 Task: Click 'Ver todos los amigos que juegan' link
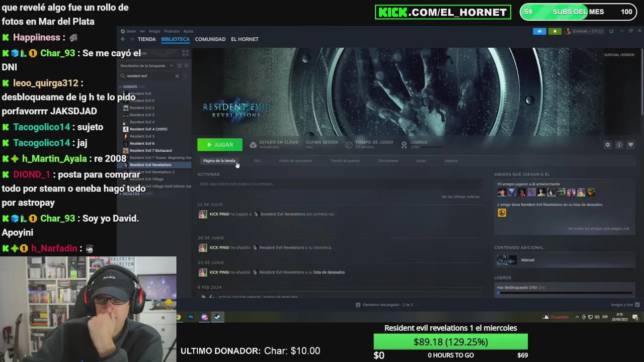click(x=598, y=229)
